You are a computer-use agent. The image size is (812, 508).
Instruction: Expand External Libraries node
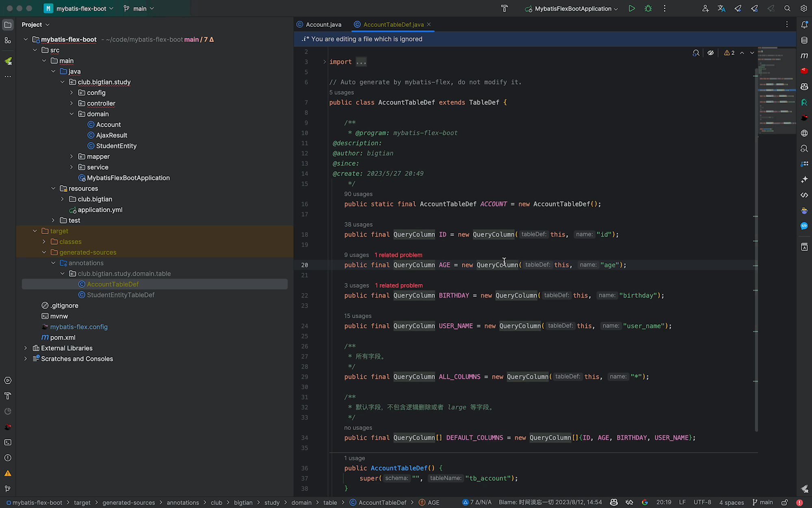tap(26, 348)
